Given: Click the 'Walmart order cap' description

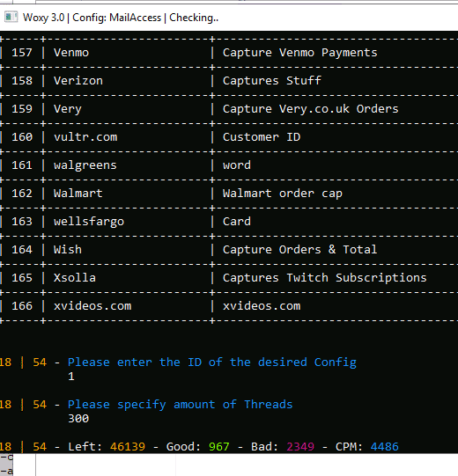Looking at the screenshot, I should (283, 194).
